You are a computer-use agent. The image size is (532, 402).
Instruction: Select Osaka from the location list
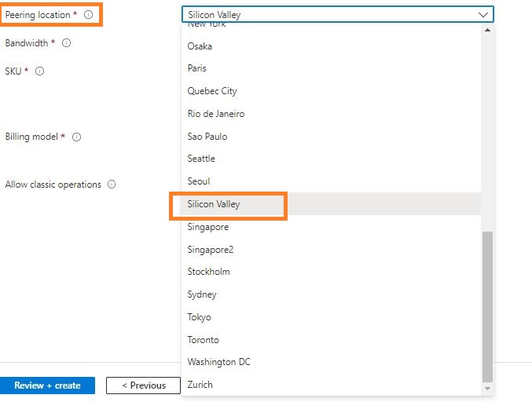(x=200, y=46)
